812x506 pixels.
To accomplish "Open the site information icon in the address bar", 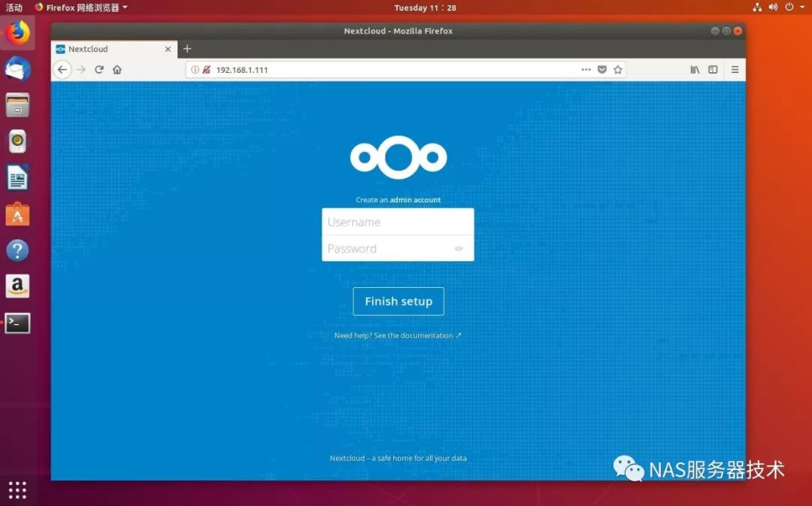I will (x=195, y=69).
